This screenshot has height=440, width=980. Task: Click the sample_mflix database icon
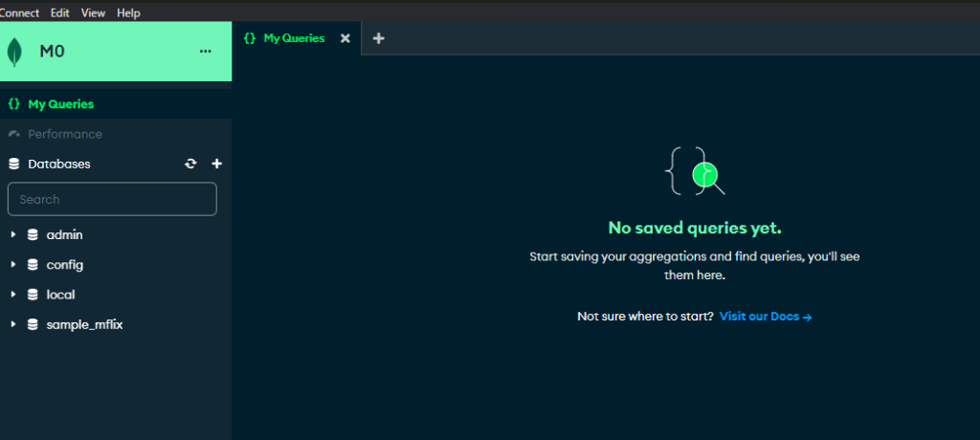pyautogui.click(x=33, y=325)
